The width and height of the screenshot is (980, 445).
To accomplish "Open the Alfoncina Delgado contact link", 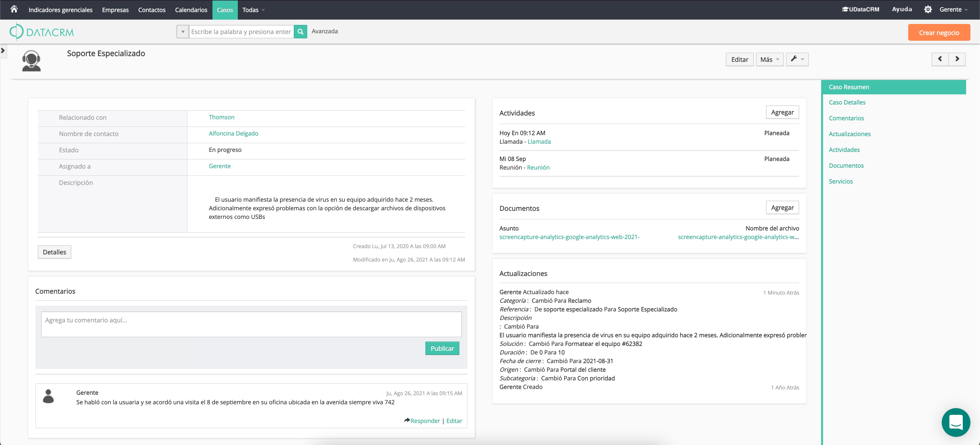I will tap(233, 134).
